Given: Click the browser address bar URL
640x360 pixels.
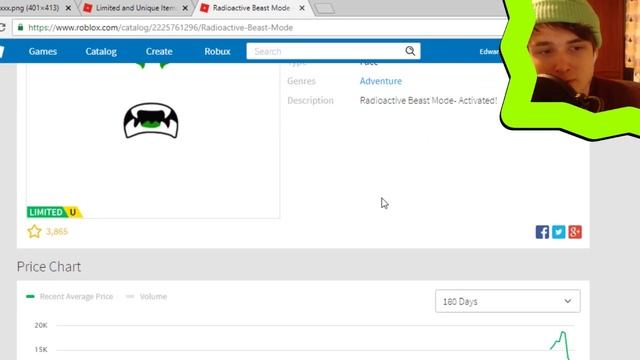Looking at the screenshot, I should (160, 27).
